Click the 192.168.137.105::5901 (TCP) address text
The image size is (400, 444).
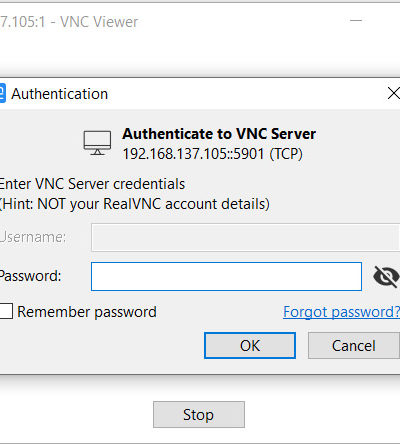pos(213,154)
